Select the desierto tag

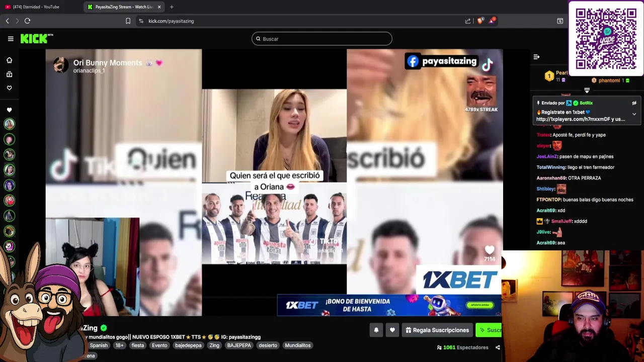tap(268, 345)
